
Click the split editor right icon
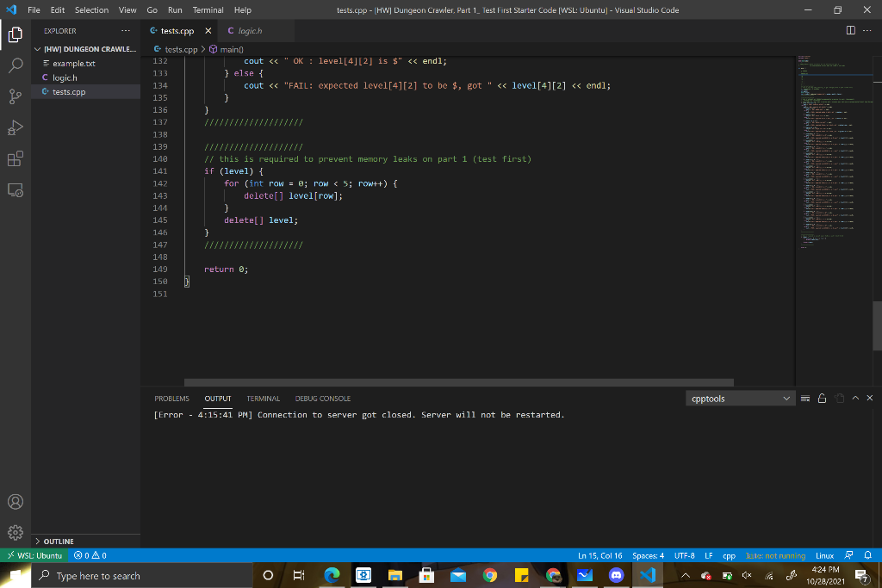[851, 31]
